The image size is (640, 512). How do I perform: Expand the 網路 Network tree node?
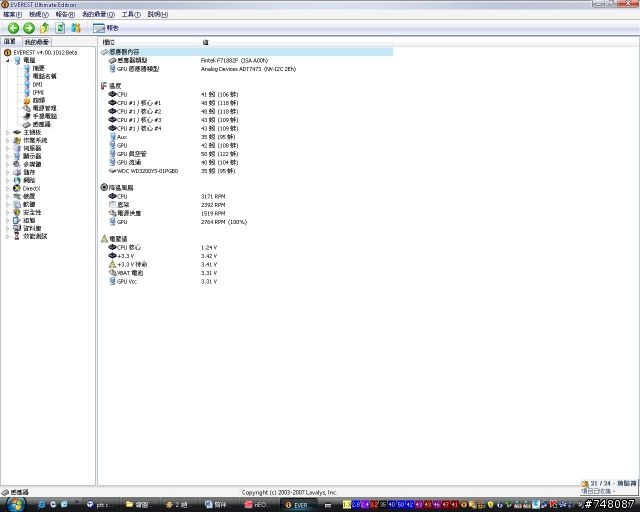[7, 180]
